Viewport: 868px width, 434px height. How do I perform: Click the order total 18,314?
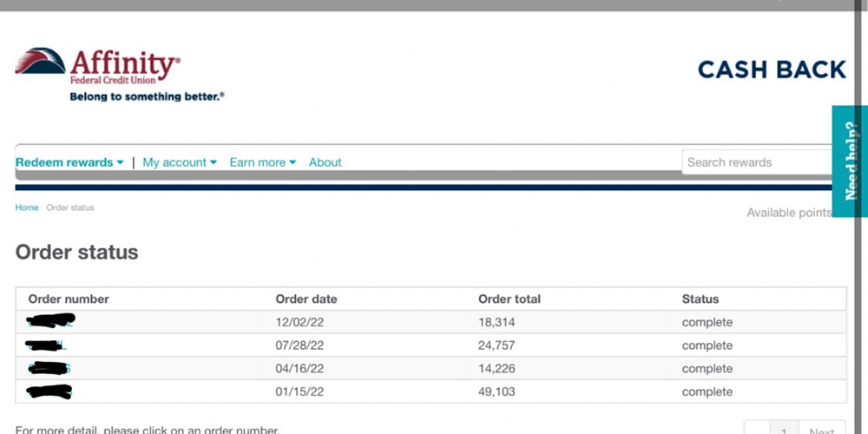496,322
